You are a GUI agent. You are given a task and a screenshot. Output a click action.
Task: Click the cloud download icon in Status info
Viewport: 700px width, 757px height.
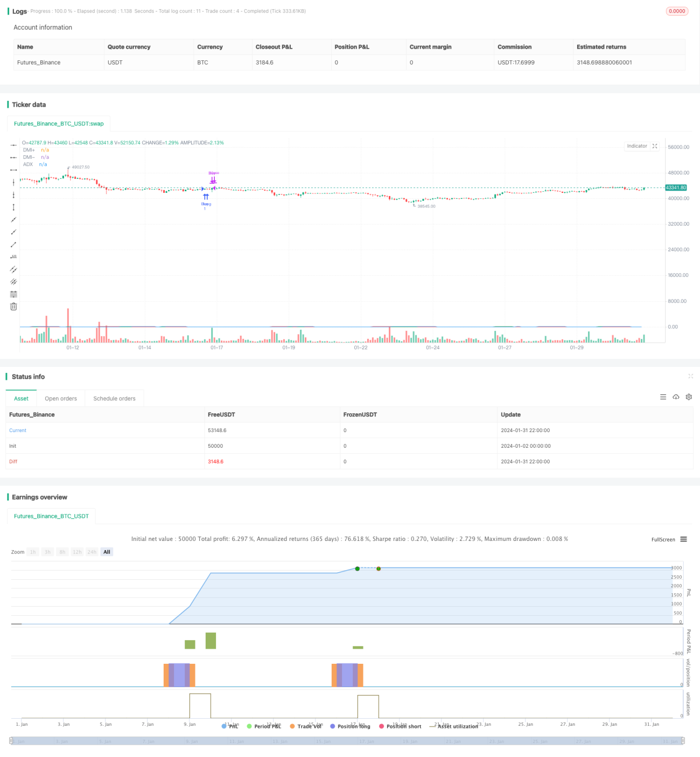pyautogui.click(x=676, y=397)
